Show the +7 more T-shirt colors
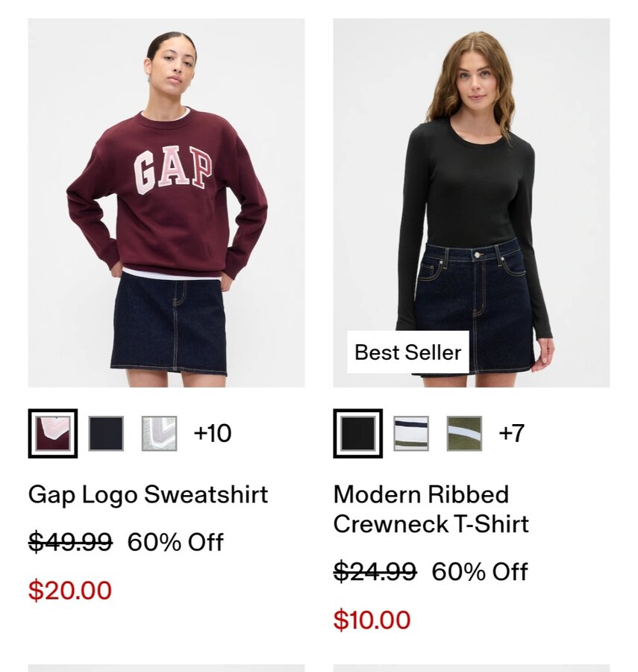The height and width of the screenshot is (672, 638). point(512,433)
